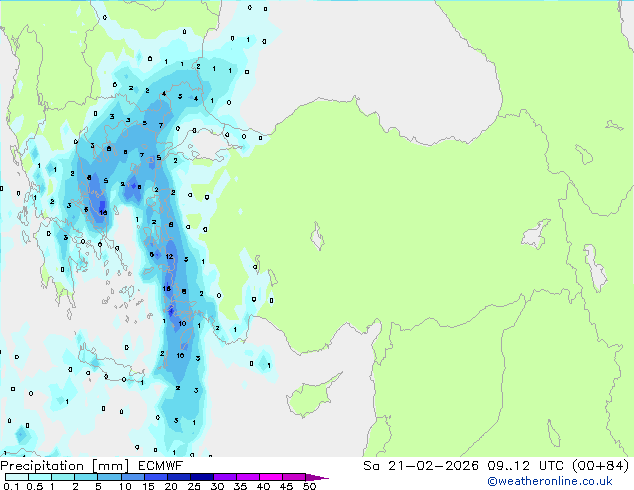Click the 0.5–1 mm legend color swatch
The width and height of the screenshot is (634, 490).
(x=40, y=477)
